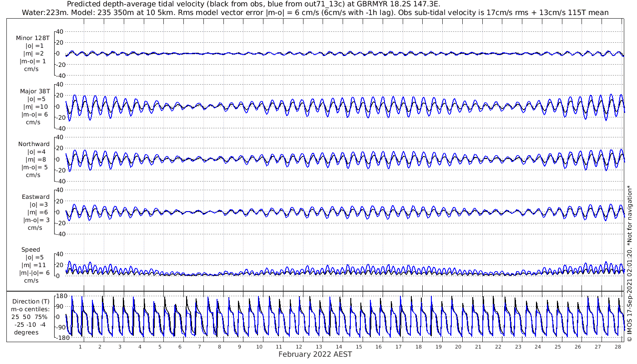
Task: Click the day '14' tick label on x-axis
Action: pyautogui.click(x=339, y=347)
